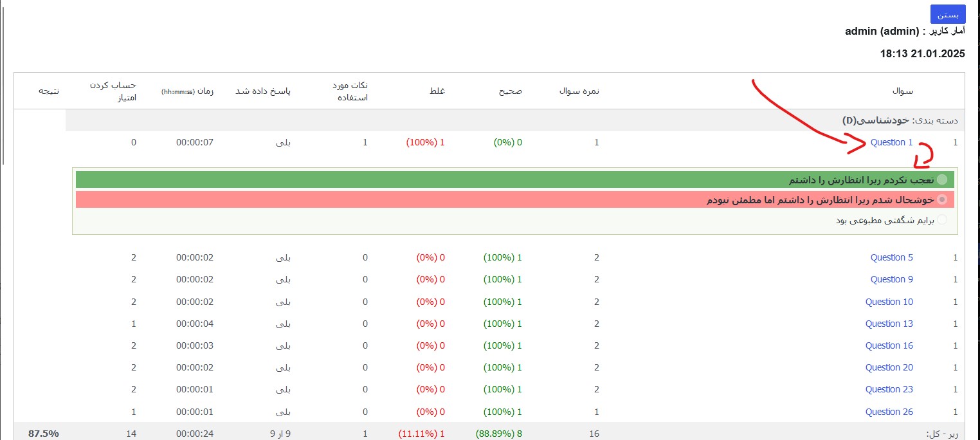Expand the Question 23 row link

tap(889, 389)
